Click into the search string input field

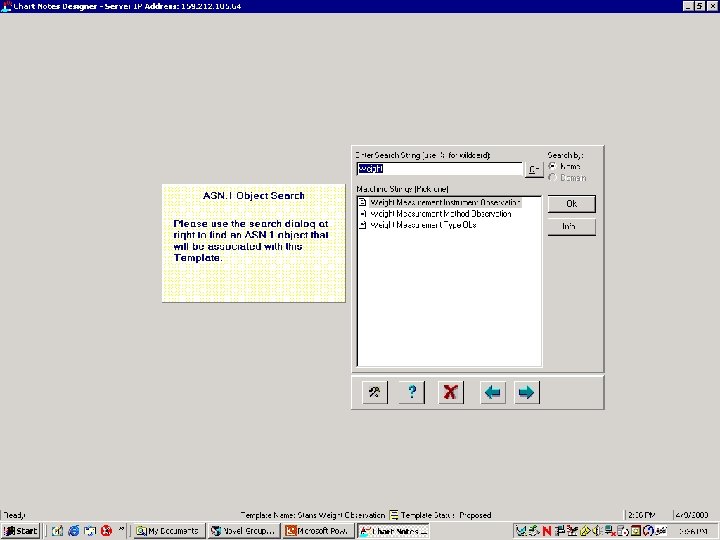(439, 169)
